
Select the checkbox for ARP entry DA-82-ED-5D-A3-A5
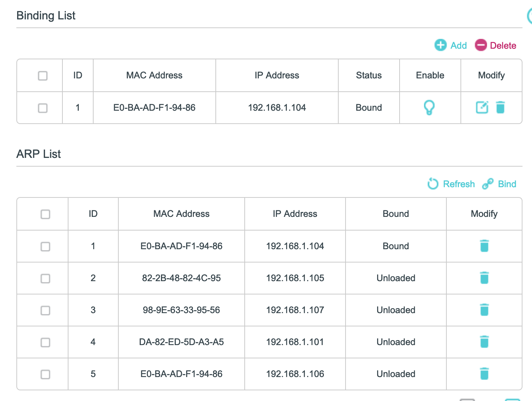pyautogui.click(x=45, y=342)
